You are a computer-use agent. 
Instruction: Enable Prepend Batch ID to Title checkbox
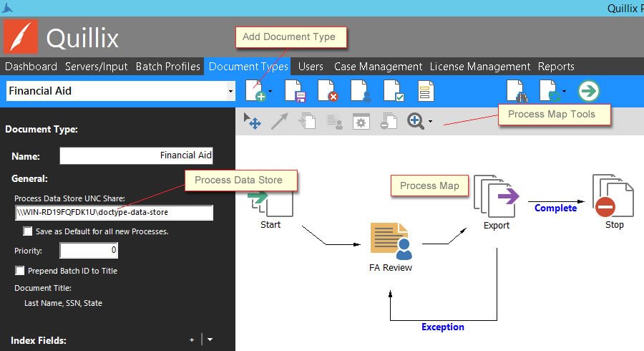pyautogui.click(x=20, y=271)
